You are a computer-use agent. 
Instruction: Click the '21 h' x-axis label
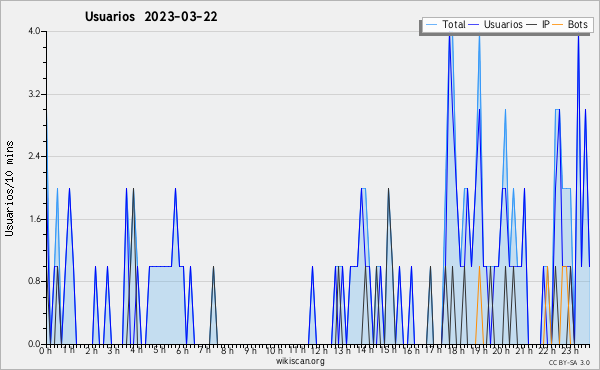tap(524, 351)
